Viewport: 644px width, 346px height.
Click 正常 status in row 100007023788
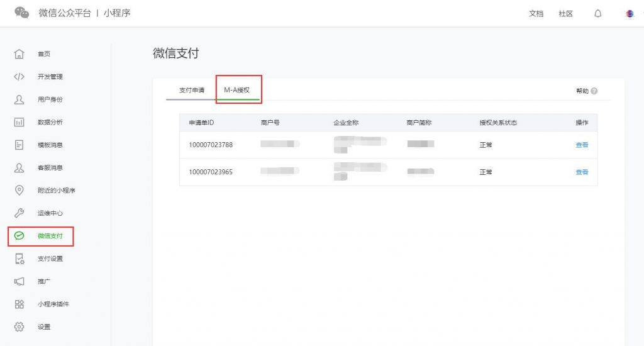[486, 145]
